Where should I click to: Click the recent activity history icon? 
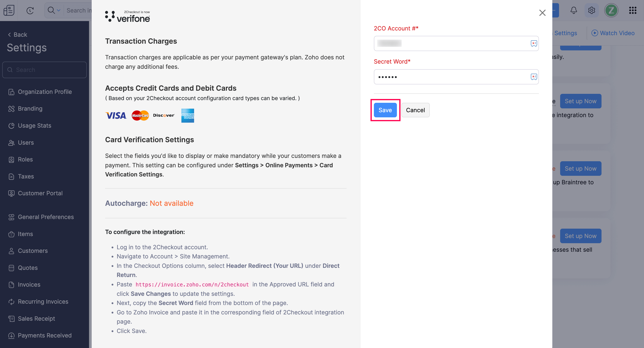pos(30,10)
